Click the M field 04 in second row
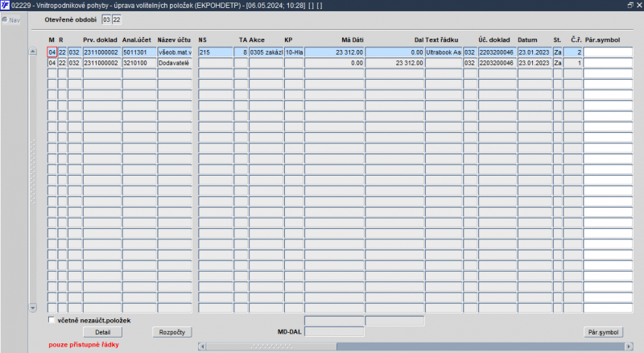644x353 pixels. pyautogui.click(x=52, y=63)
